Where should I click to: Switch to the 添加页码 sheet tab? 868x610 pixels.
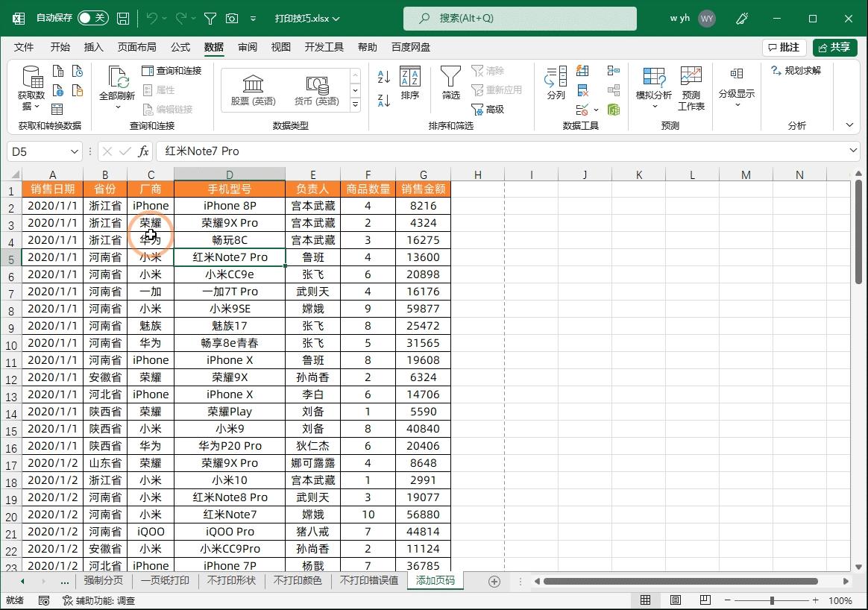(435, 580)
